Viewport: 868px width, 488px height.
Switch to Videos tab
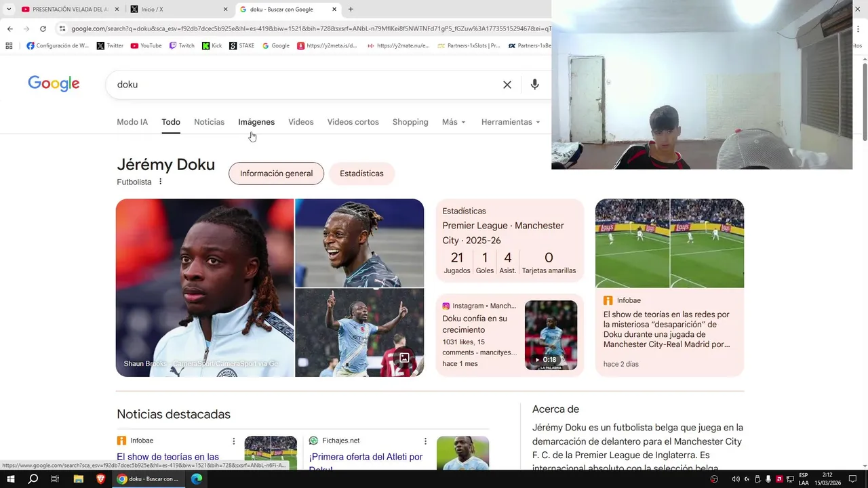(301, 122)
